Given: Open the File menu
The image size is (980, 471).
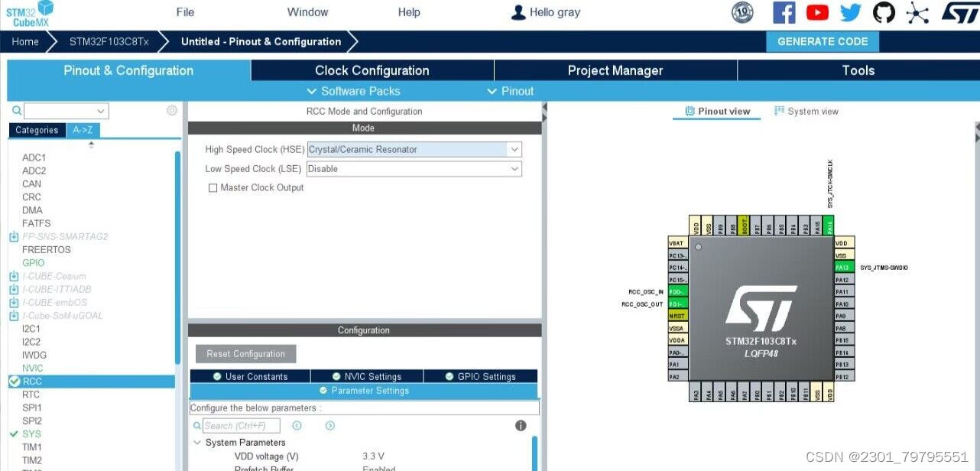Looking at the screenshot, I should pyautogui.click(x=185, y=12).
